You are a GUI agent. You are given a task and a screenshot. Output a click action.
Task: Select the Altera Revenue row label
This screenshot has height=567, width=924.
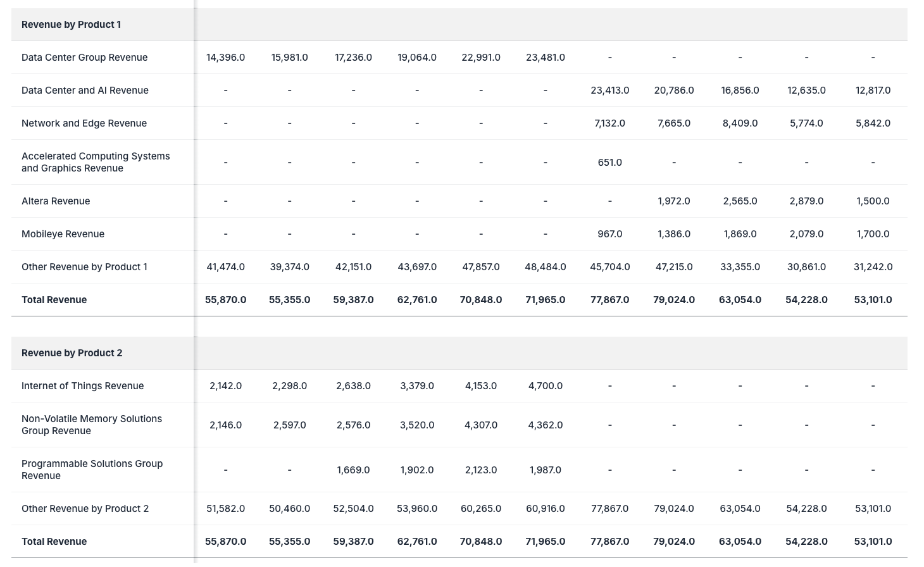click(56, 201)
